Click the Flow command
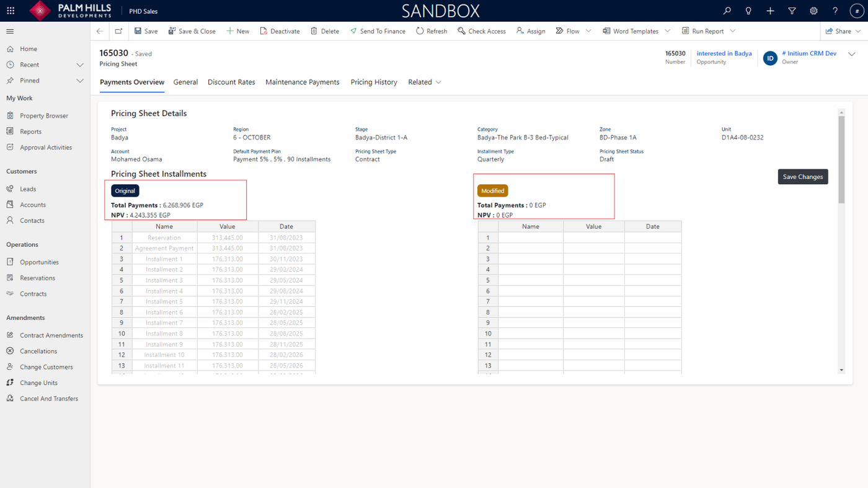This screenshot has height=488, width=868. (x=567, y=31)
